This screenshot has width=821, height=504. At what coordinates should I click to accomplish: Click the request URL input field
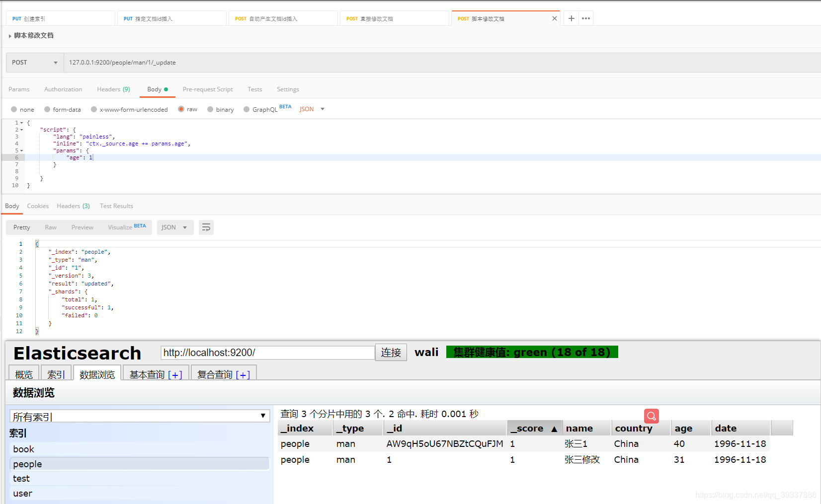(442, 63)
